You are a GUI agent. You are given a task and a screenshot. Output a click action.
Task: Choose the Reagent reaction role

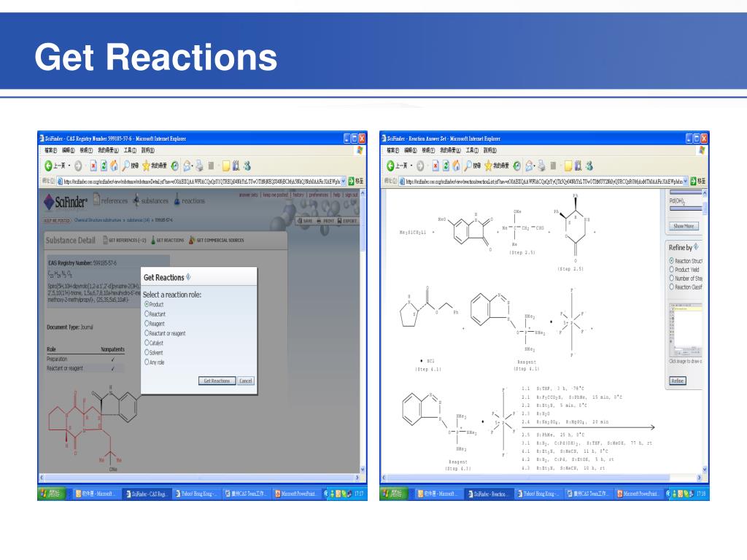coord(147,323)
